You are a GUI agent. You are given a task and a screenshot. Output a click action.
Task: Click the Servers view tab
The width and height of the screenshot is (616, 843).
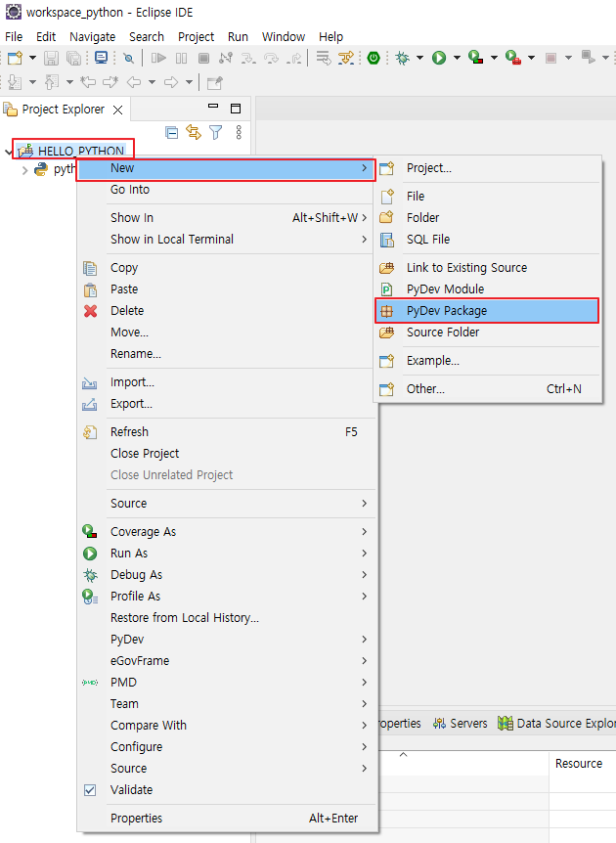tap(461, 723)
